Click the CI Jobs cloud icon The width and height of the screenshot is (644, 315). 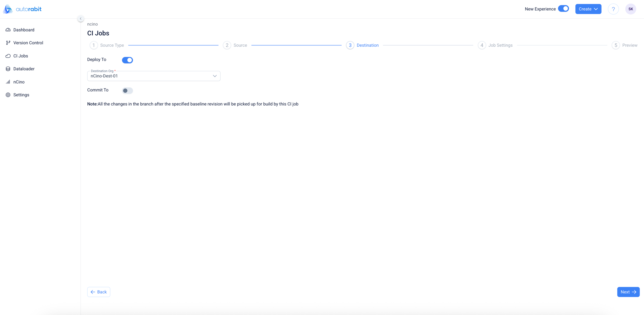click(x=8, y=56)
